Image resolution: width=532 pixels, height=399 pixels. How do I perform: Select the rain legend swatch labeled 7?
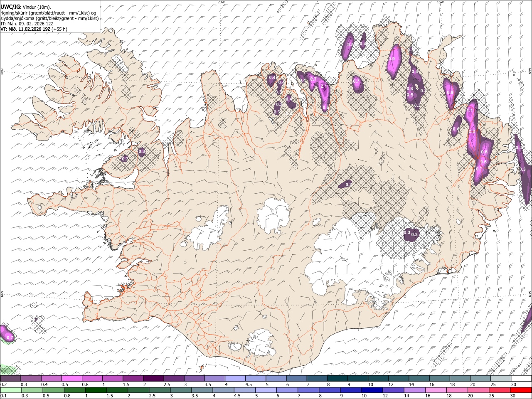[x=308, y=390]
